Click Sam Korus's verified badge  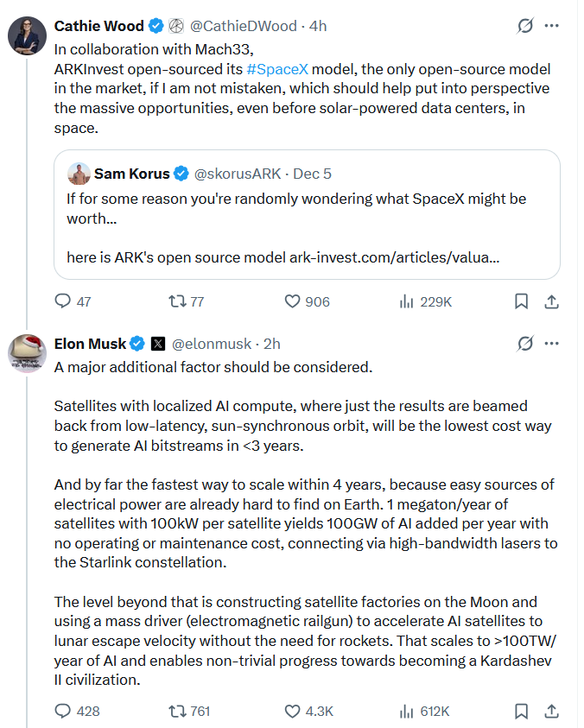click(x=181, y=173)
